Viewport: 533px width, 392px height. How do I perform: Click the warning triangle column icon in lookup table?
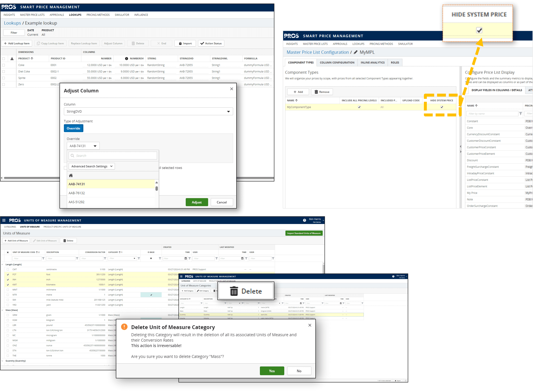(12, 59)
